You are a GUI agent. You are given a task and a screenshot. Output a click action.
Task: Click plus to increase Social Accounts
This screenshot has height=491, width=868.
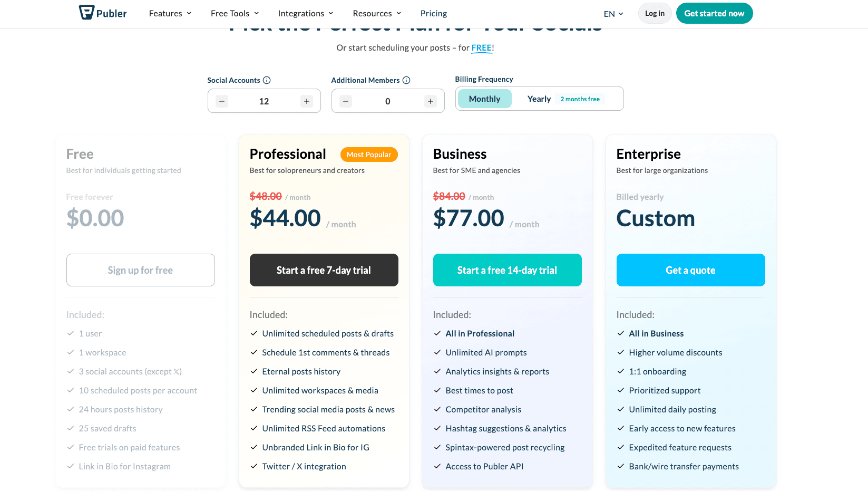306,101
